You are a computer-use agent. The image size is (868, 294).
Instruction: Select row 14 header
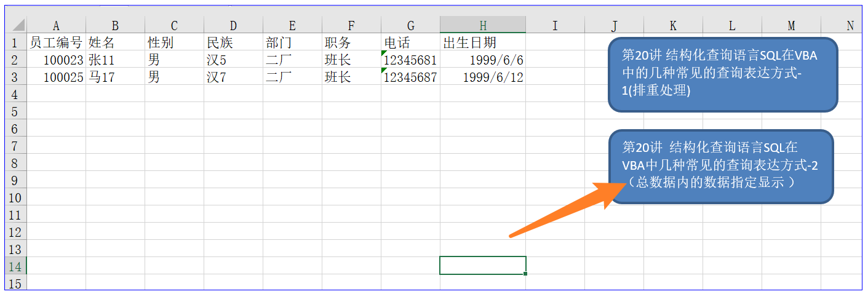tap(16, 266)
